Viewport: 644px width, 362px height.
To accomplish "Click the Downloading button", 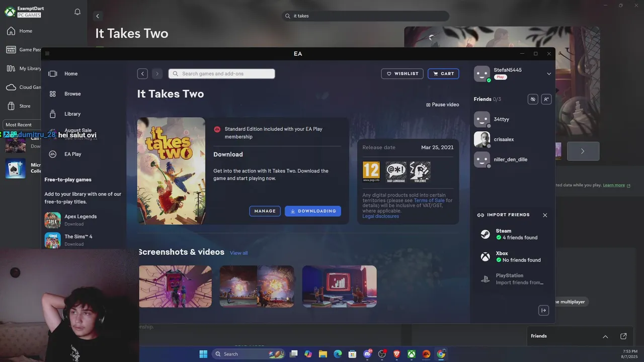I will coord(313,211).
